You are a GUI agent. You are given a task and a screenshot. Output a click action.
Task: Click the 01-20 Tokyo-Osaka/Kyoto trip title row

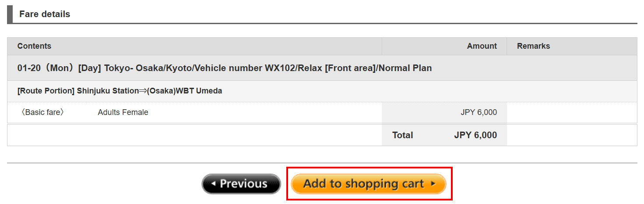pyautogui.click(x=224, y=68)
